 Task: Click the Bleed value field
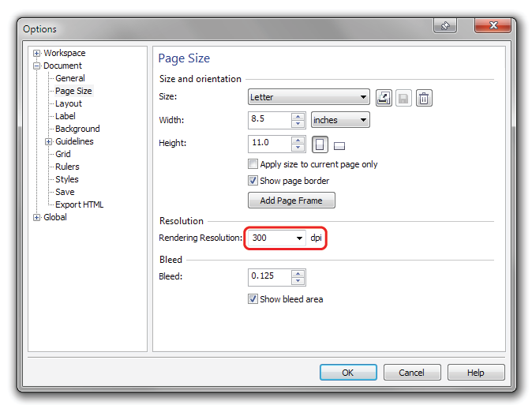tap(270, 277)
